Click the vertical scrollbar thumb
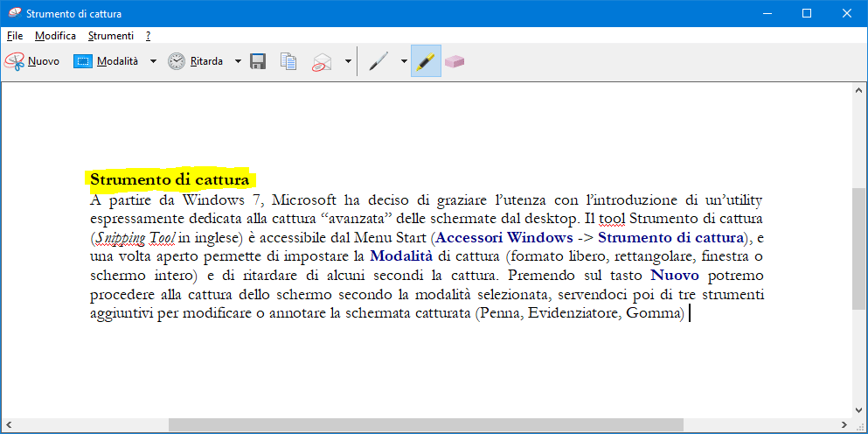 [859, 248]
